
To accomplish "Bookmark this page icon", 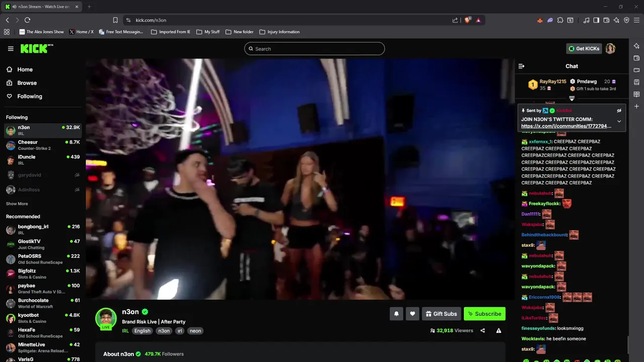I will (115, 20).
